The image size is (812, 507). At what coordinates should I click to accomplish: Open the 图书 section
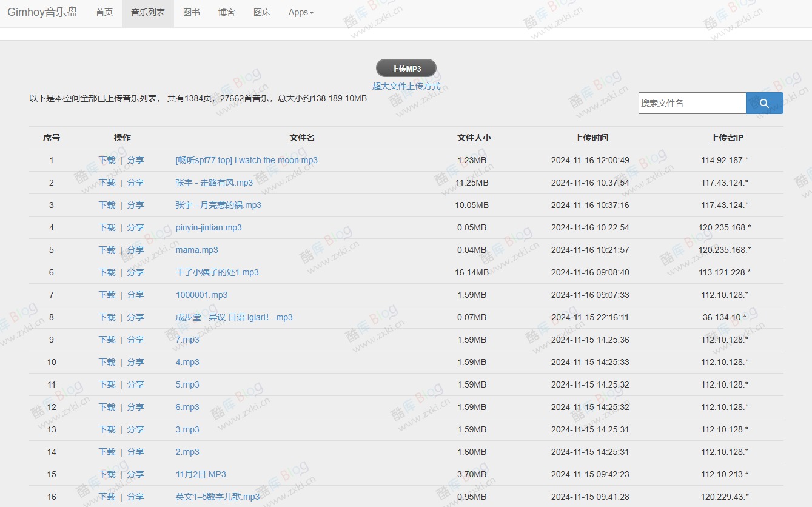coord(192,12)
